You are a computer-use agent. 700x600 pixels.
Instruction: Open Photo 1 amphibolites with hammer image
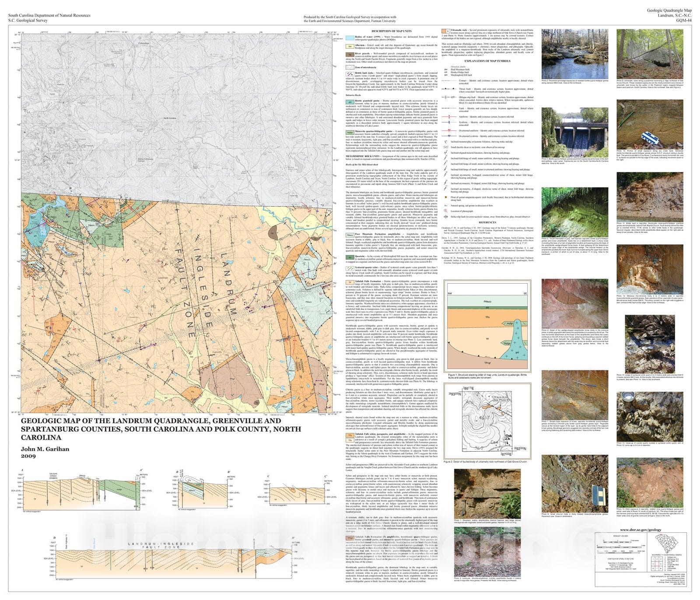487,494
